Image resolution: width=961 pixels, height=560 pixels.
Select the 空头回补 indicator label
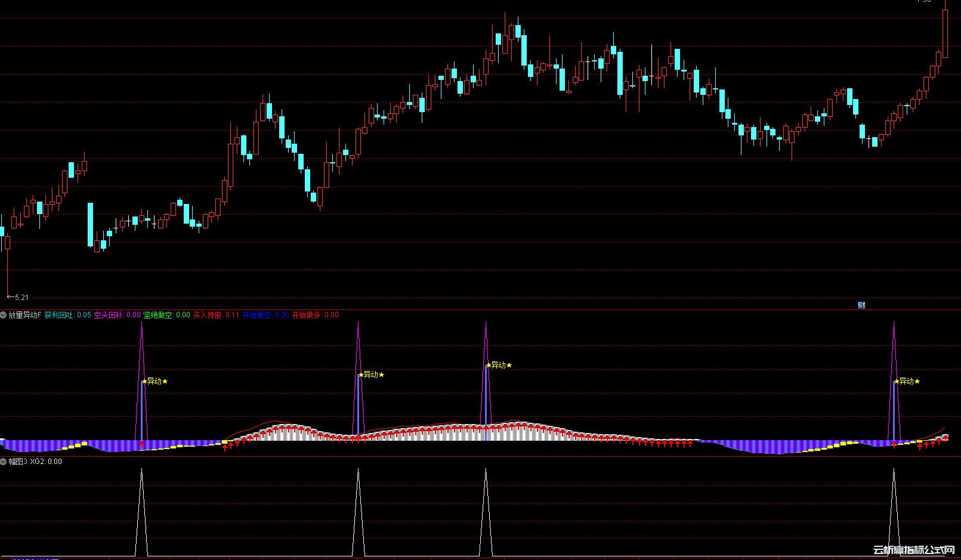click(x=109, y=315)
